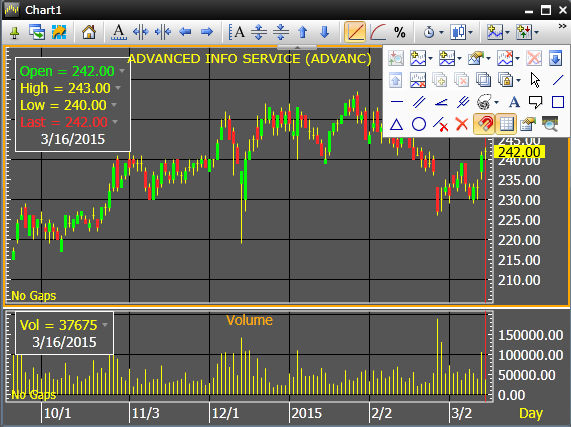The image size is (571, 427).
Task: Toggle the percent scale button
Action: click(400, 32)
